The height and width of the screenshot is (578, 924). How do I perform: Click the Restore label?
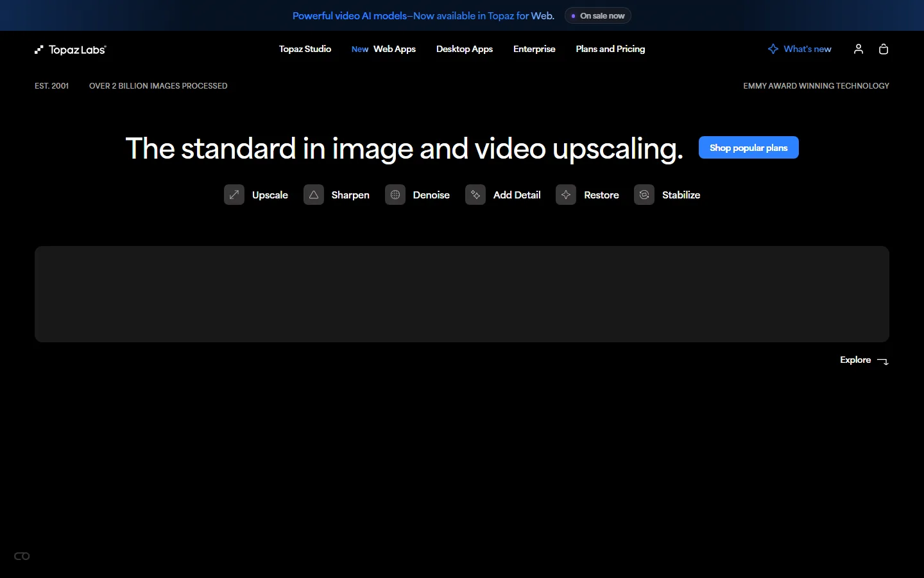[x=601, y=195]
